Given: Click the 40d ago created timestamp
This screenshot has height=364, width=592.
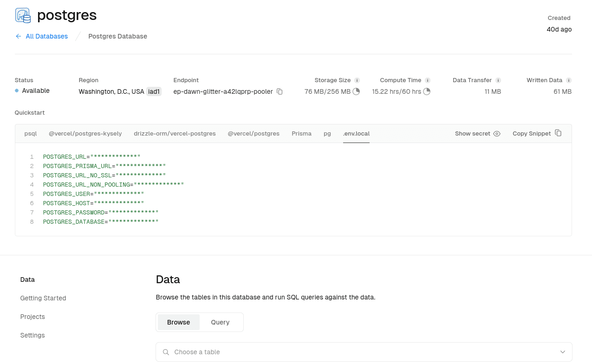Looking at the screenshot, I should click(x=559, y=29).
